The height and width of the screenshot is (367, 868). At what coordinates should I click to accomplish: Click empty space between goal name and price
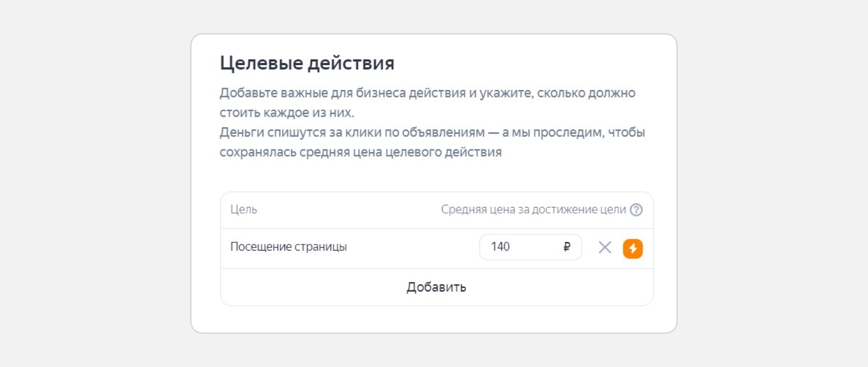[x=413, y=248]
